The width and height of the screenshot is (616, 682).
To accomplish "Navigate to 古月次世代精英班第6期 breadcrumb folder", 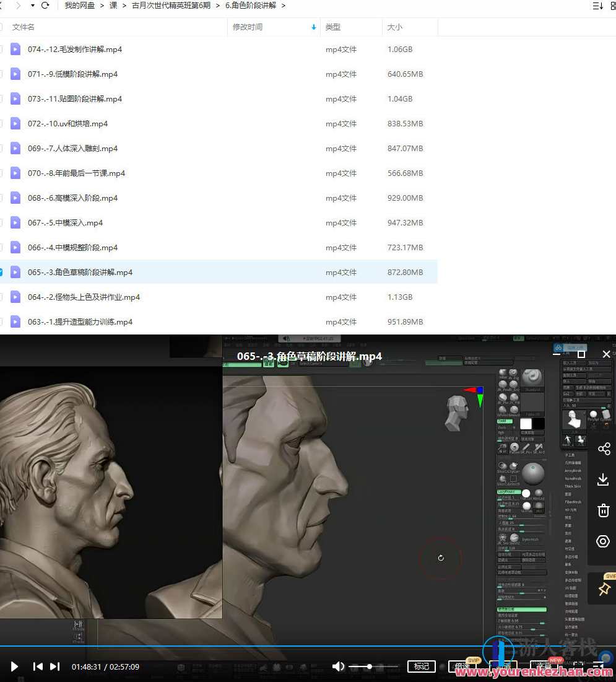I will pyautogui.click(x=171, y=6).
